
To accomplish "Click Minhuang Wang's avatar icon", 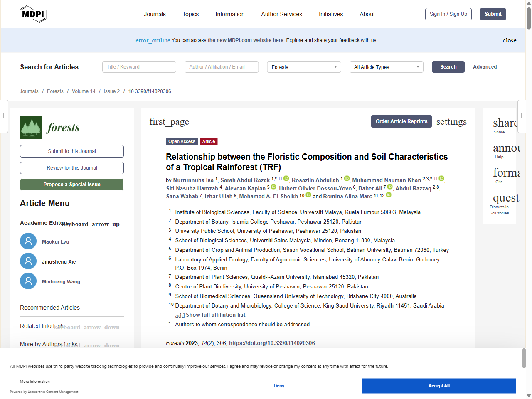I will click(28, 281).
